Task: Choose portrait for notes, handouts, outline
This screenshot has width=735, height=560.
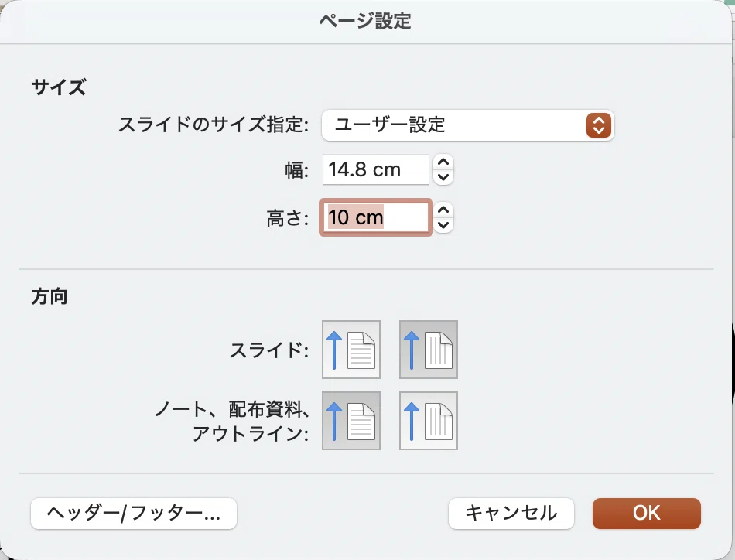Action: [351, 421]
